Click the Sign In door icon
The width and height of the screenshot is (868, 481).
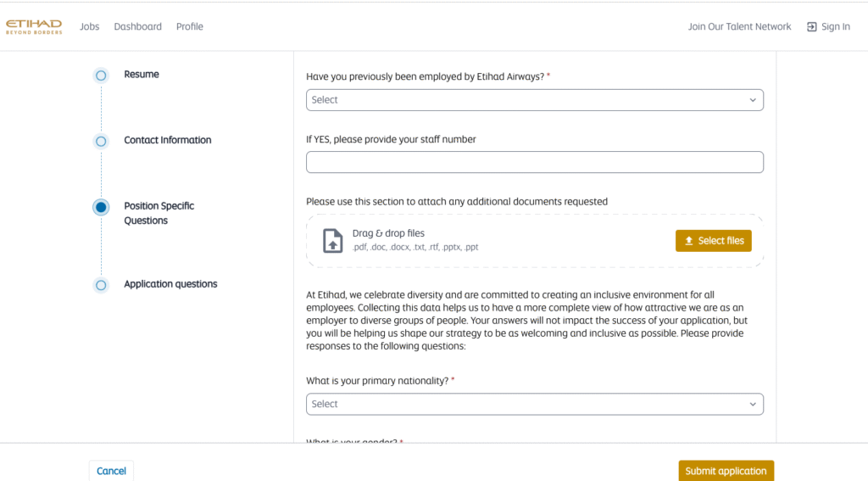(x=811, y=27)
